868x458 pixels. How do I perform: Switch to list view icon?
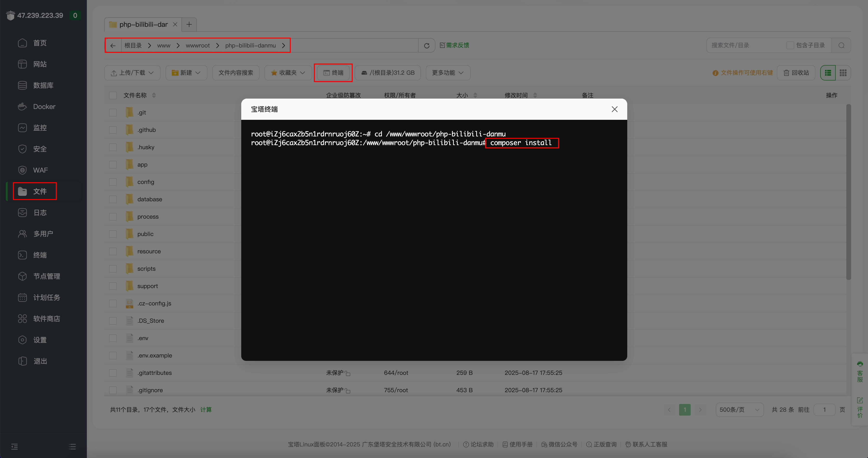coord(828,73)
